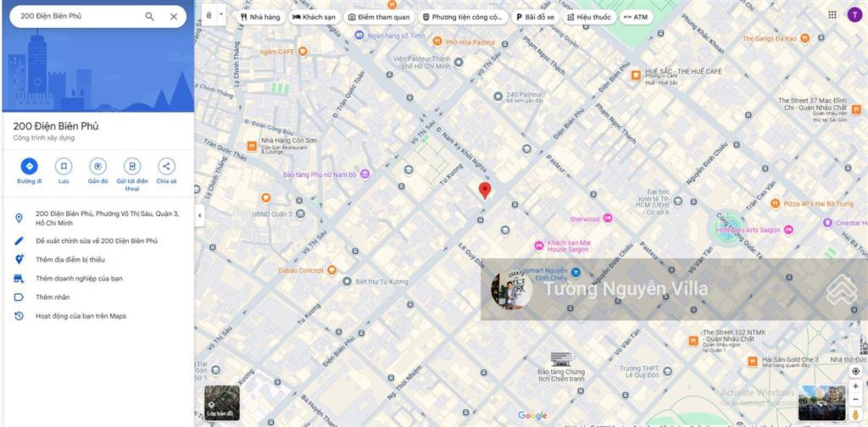Select 'Đề xuất chỉnh sửa' suggestion link
This screenshot has height=427, width=868.
pyautogui.click(x=97, y=241)
